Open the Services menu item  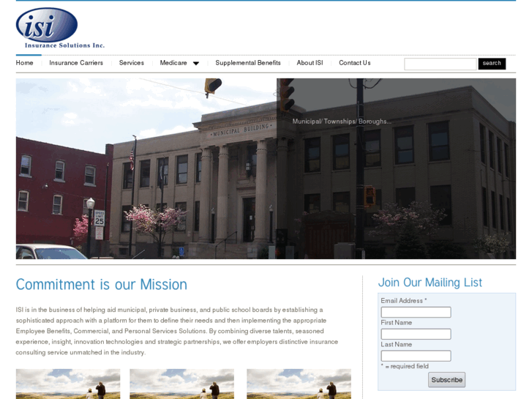click(x=131, y=63)
